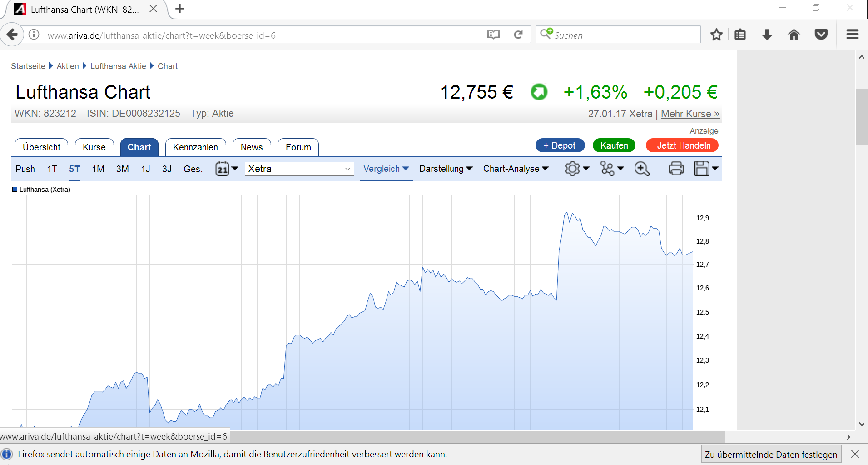The height and width of the screenshot is (465, 868).
Task: Print the chart with printer icon
Action: [x=676, y=169]
